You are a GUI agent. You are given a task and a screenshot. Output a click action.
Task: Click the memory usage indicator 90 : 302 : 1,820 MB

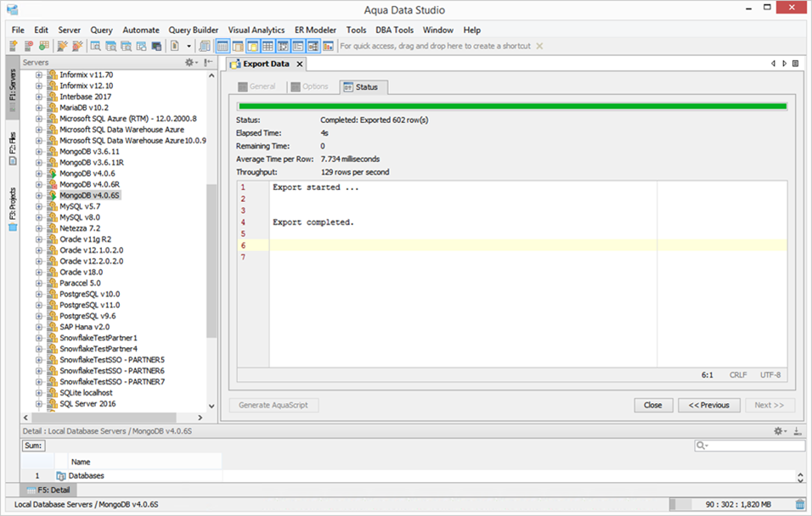point(738,504)
